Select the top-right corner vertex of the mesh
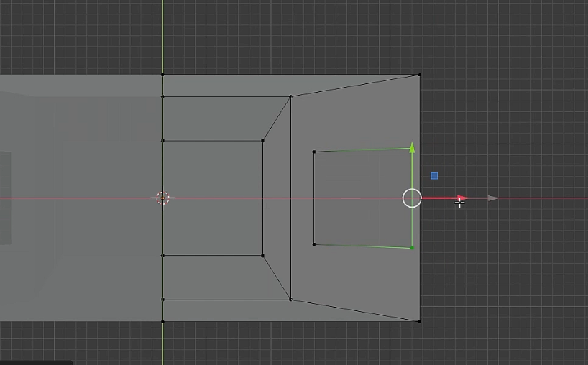The width and height of the screenshot is (588, 365). point(420,75)
